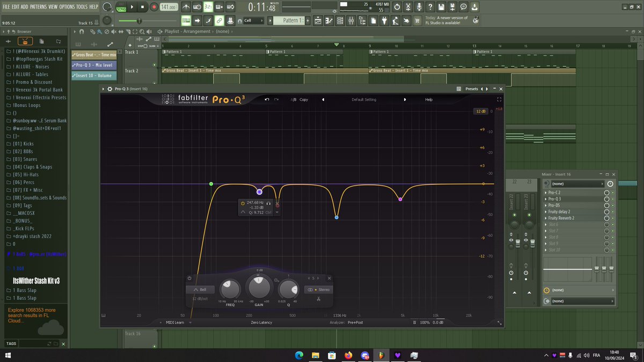
Task: Open Pro-Q 3 Help menu
Action: (x=429, y=99)
